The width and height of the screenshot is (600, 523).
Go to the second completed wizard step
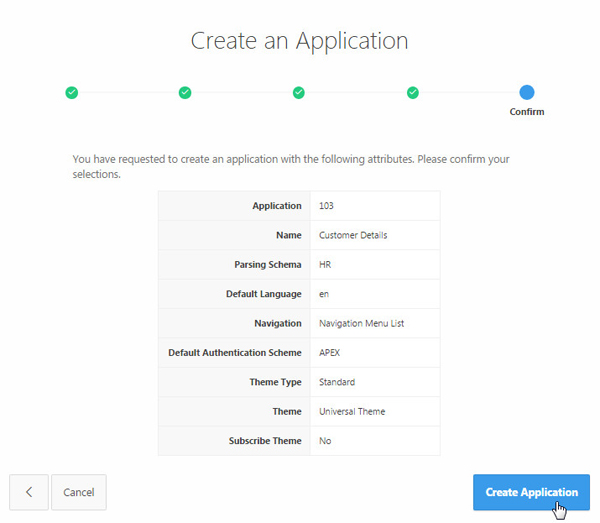pos(185,92)
